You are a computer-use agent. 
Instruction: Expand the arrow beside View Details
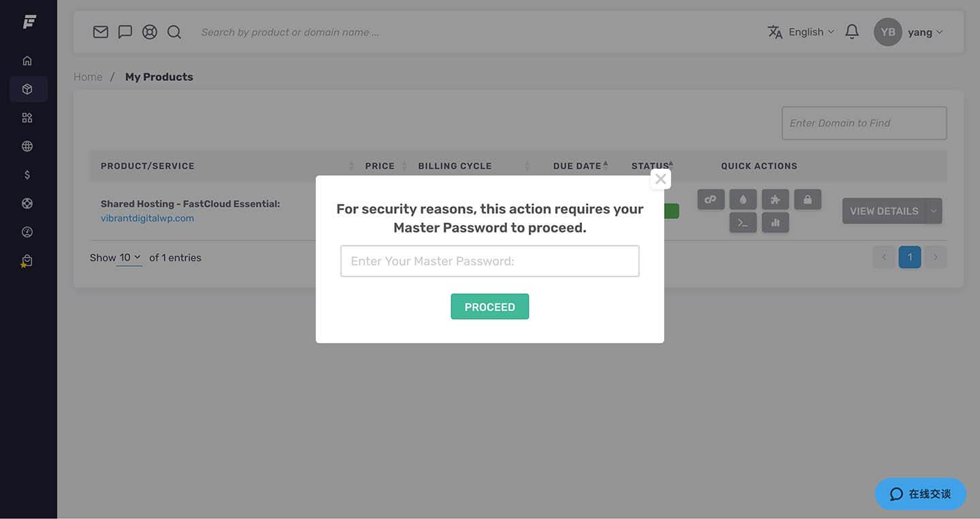(x=934, y=211)
